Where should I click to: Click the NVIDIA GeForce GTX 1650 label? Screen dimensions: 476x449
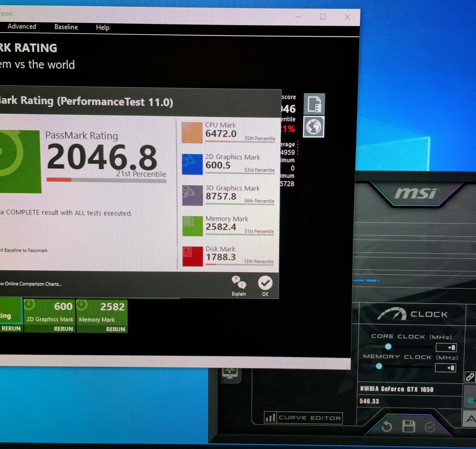tap(397, 389)
